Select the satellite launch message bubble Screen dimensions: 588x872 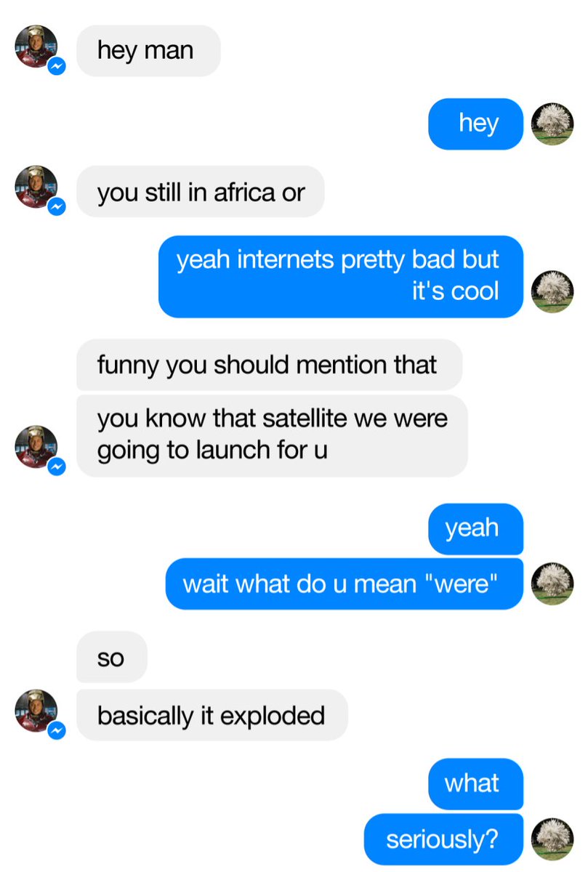coord(272,435)
